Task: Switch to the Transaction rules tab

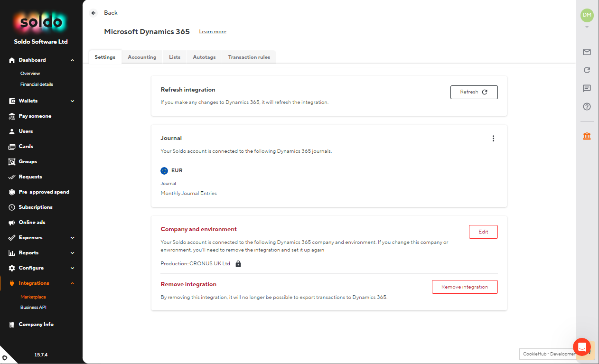Action: tap(249, 57)
